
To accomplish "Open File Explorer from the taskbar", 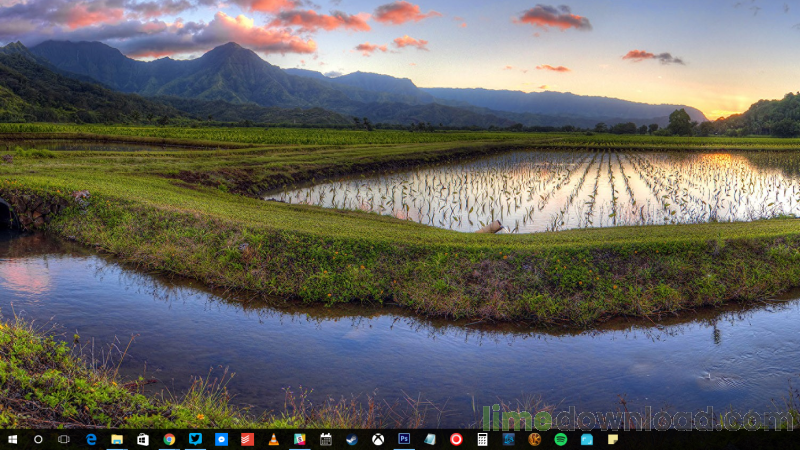I will click(117, 439).
